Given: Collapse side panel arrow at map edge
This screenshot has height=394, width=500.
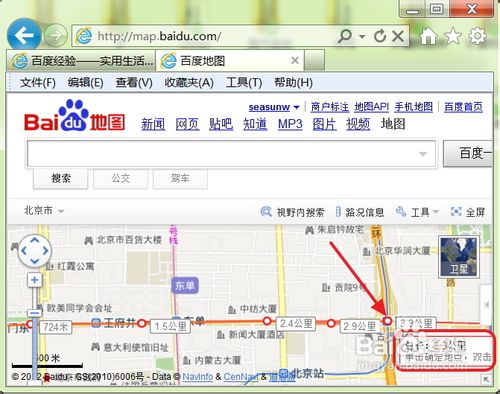Looking at the screenshot, I should (486, 304).
